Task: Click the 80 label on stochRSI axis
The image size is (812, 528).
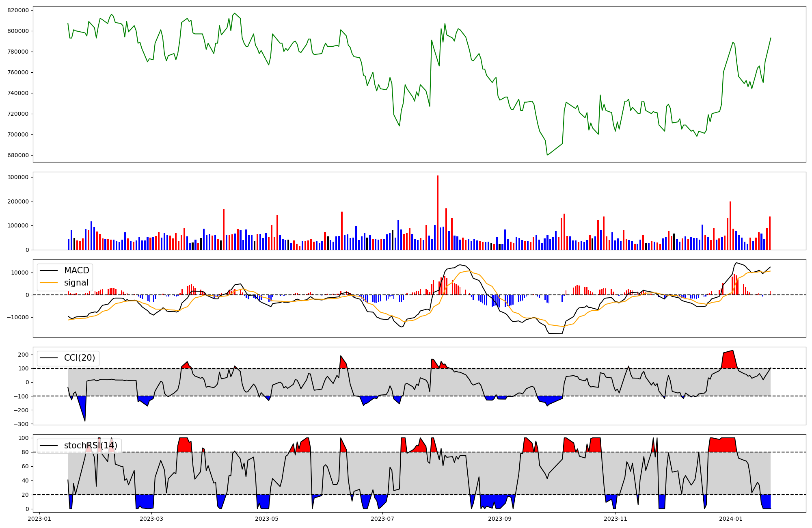Action: (26, 452)
